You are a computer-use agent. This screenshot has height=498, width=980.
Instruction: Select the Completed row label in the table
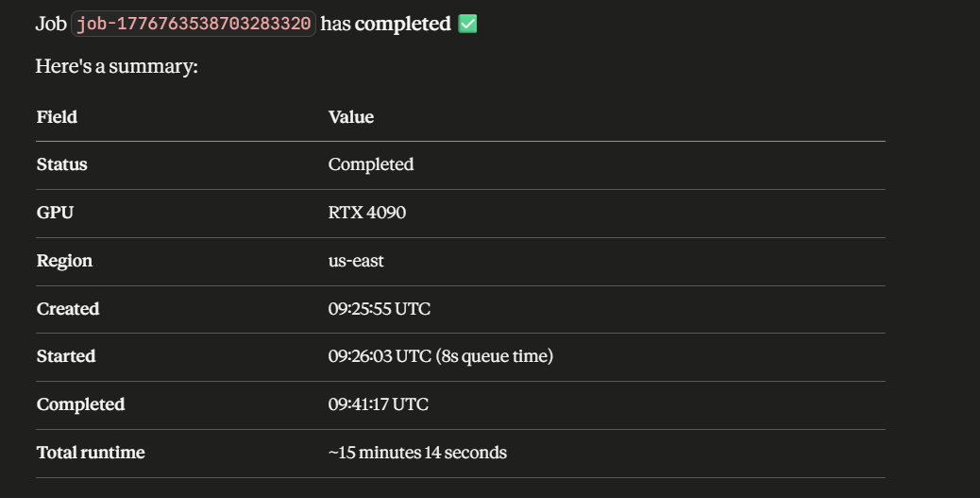(x=80, y=404)
